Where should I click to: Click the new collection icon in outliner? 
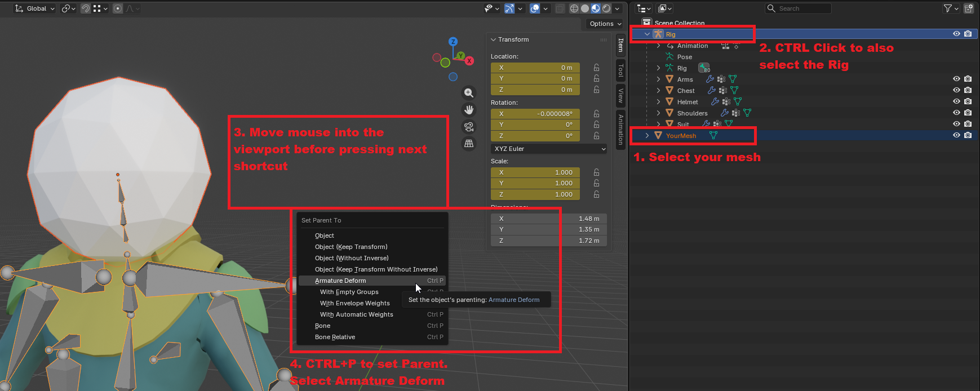coord(968,8)
